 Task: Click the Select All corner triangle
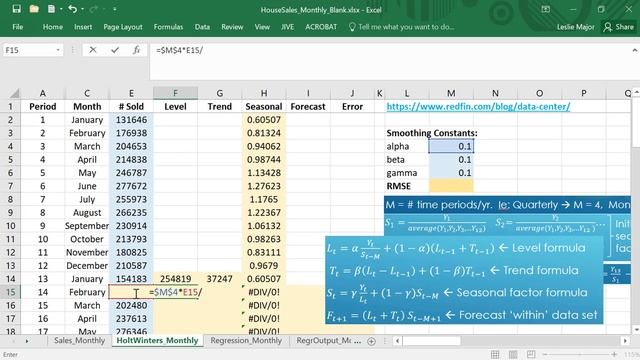click(14, 93)
